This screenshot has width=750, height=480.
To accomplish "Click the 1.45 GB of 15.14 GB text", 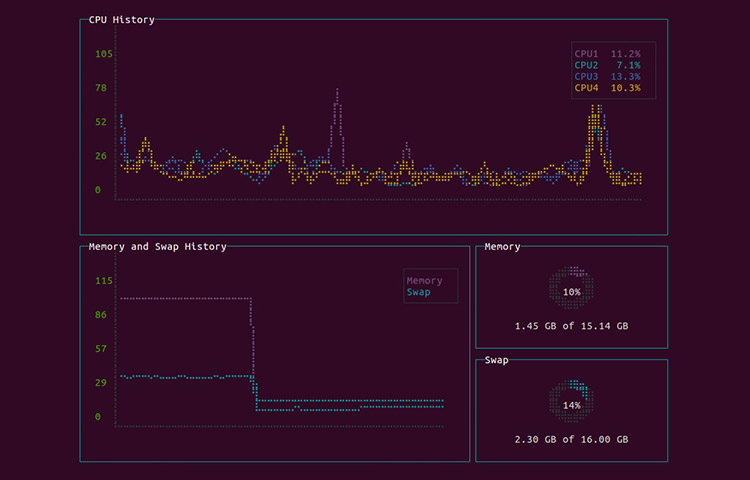I will [x=571, y=326].
